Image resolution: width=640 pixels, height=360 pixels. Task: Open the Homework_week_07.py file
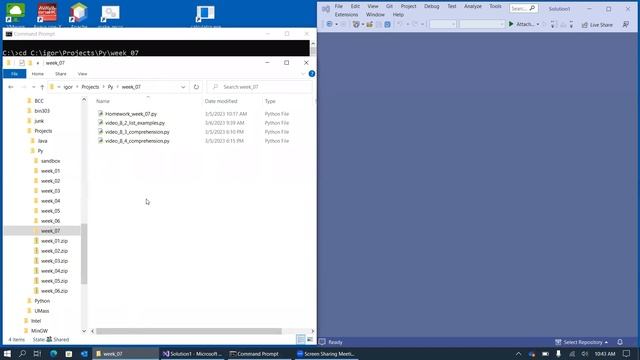click(x=131, y=114)
